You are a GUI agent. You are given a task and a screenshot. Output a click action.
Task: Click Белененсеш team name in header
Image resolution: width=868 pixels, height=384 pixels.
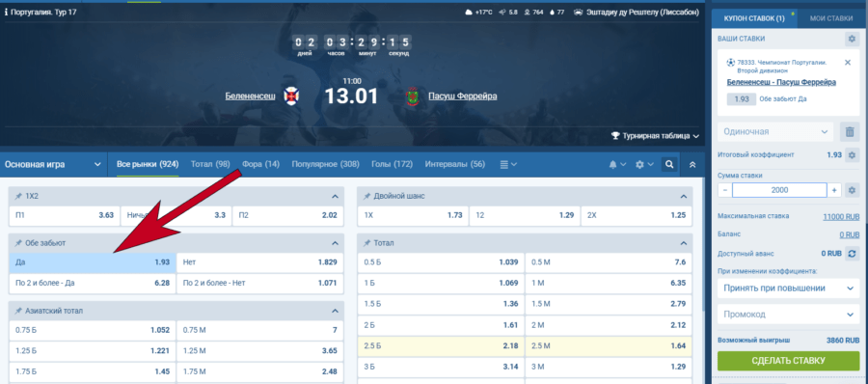[250, 96]
